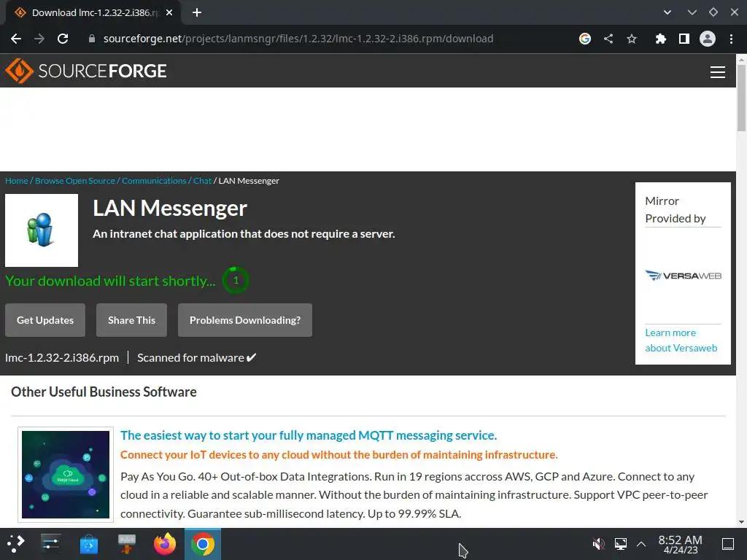The image size is (747, 560).
Task: Click the download countdown timer circle
Action: [236, 280]
